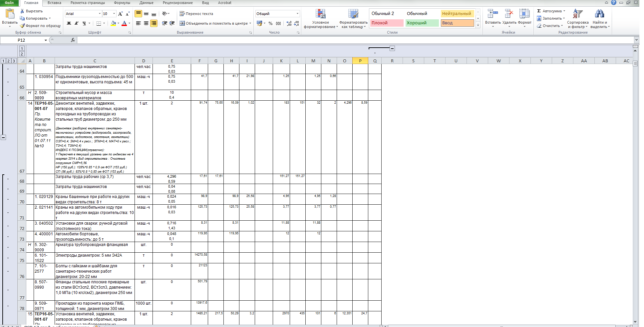Expand the cell styles gallery
This screenshot has width=644, height=327.
coord(478,25)
